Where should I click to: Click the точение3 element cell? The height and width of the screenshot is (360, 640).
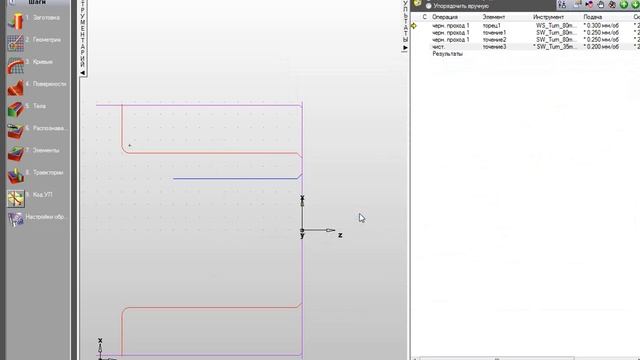(x=494, y=47)
